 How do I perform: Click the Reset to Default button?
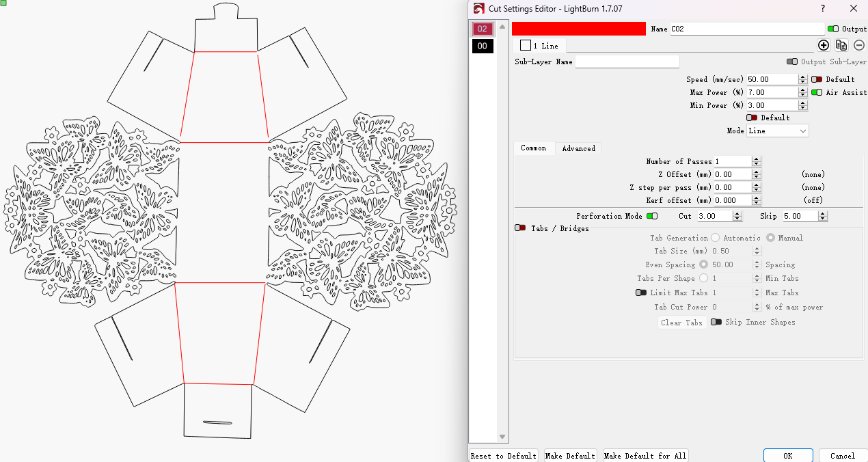tap(504, 456)
